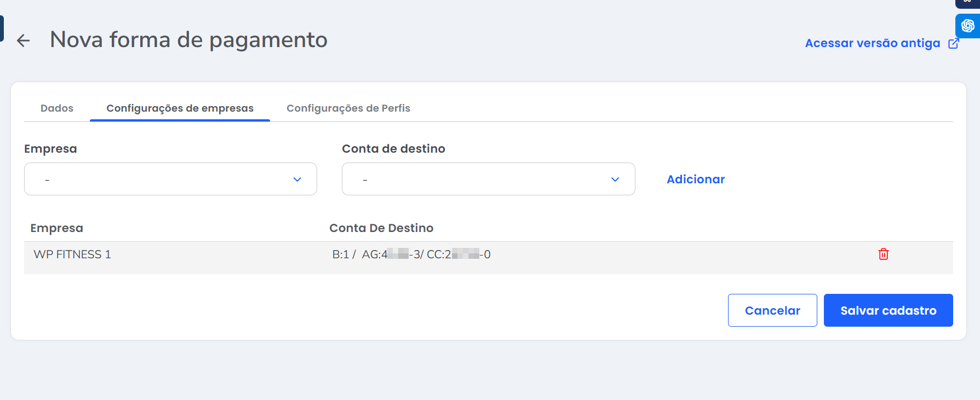Switch to the Dados tab
Screen dimensions: 980x400
[x=57, y=108]
